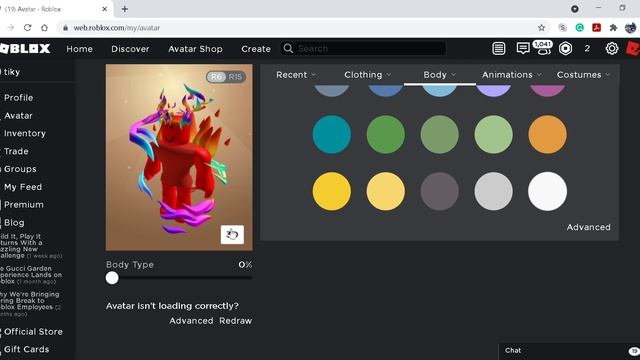Open the Extensions puzzle icon

[613, 28]
